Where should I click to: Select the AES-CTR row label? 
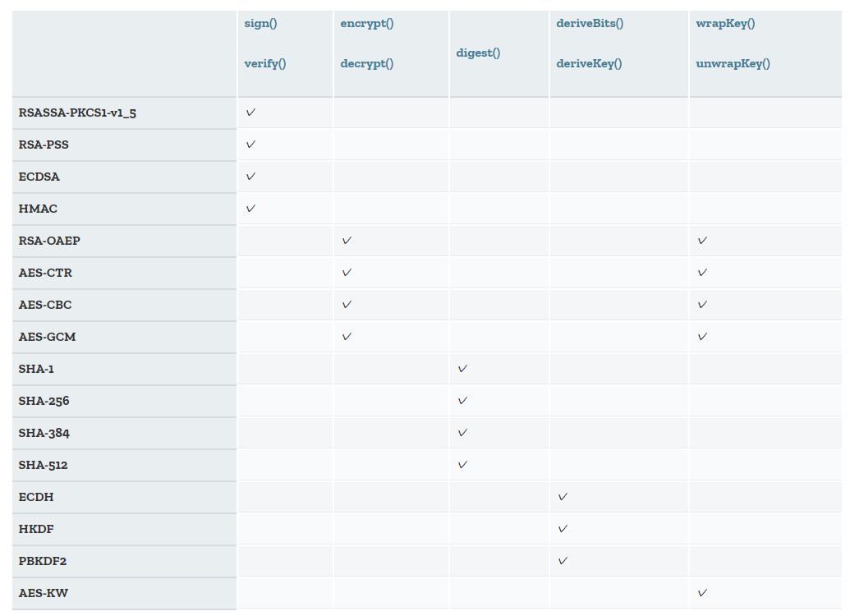pyautogui.click(x=45, y=273)
